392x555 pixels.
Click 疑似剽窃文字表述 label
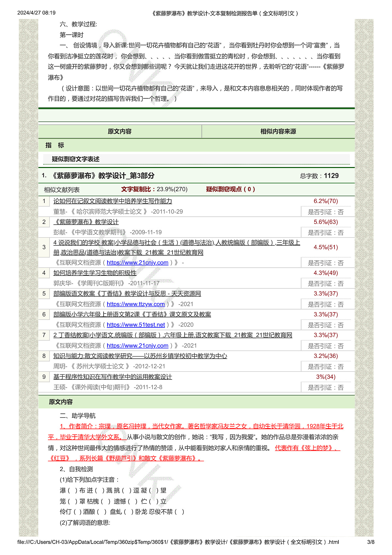point(75,159)
